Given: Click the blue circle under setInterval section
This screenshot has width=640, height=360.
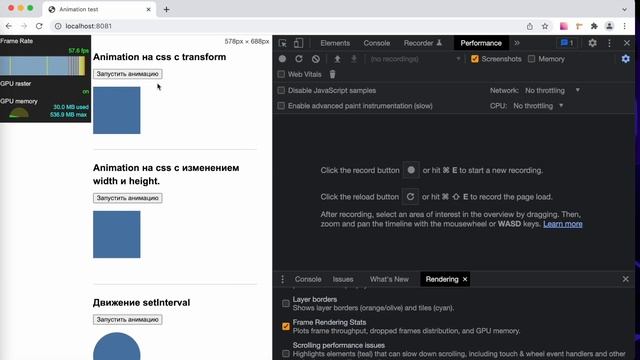Looking at the screenshot, I should click(116, 347).
